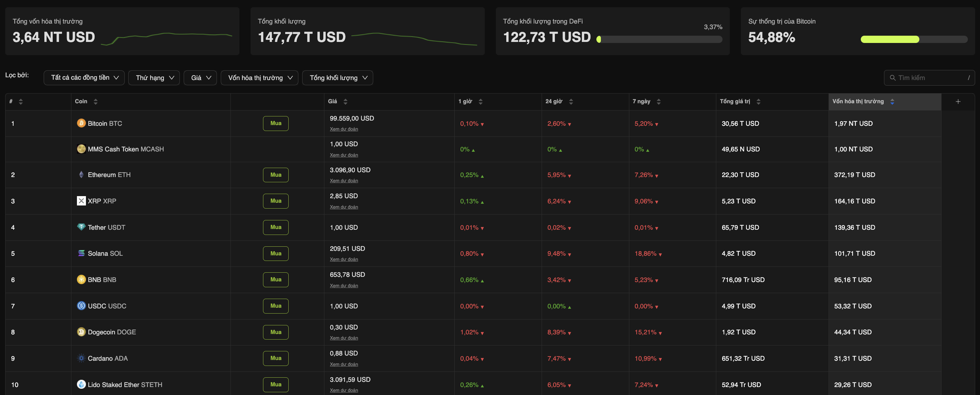The height and width of the screenshot is (395, 980).
Task: Click the plus icon to add column
Action: [958, 101]
